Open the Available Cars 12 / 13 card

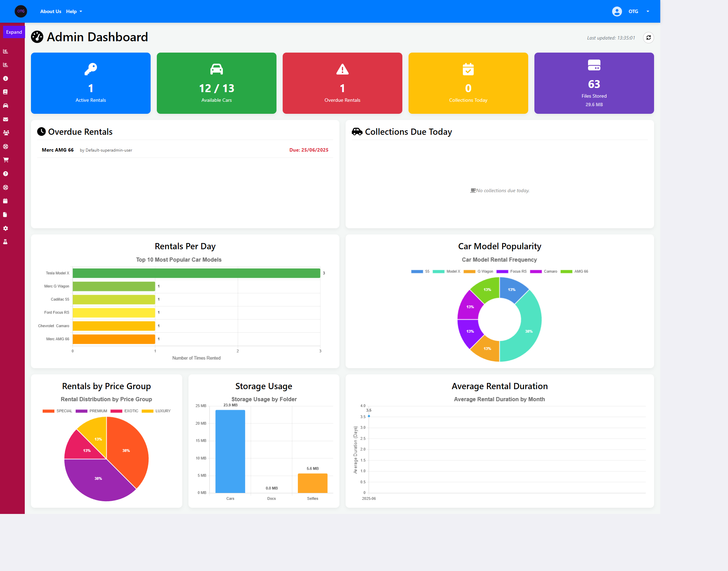(x=217, y=83)
